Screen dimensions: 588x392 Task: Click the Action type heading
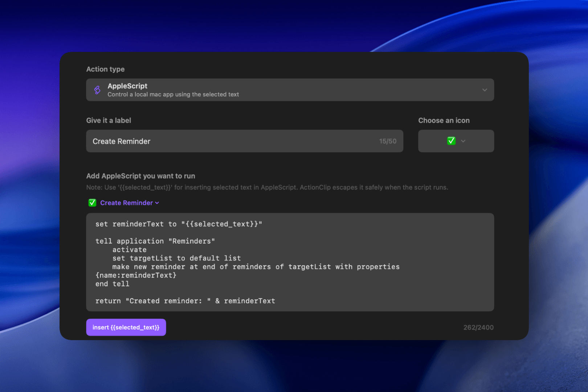pyautogui.click(x=105, y=69)
